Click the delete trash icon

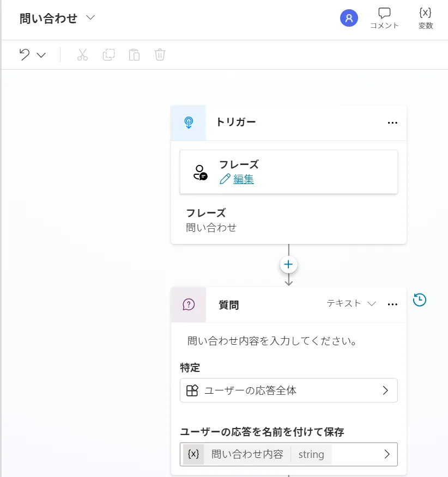(160, 54)
